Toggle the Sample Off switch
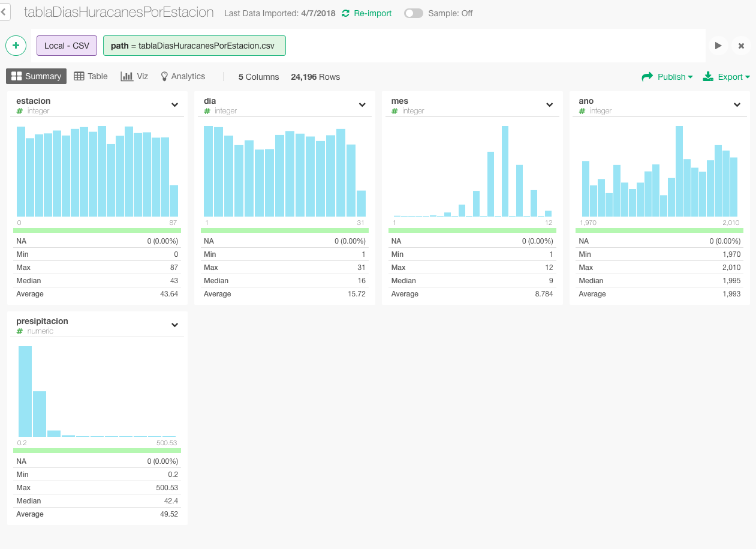This screenshot has height=549, width=756. (x=413, y=13)
